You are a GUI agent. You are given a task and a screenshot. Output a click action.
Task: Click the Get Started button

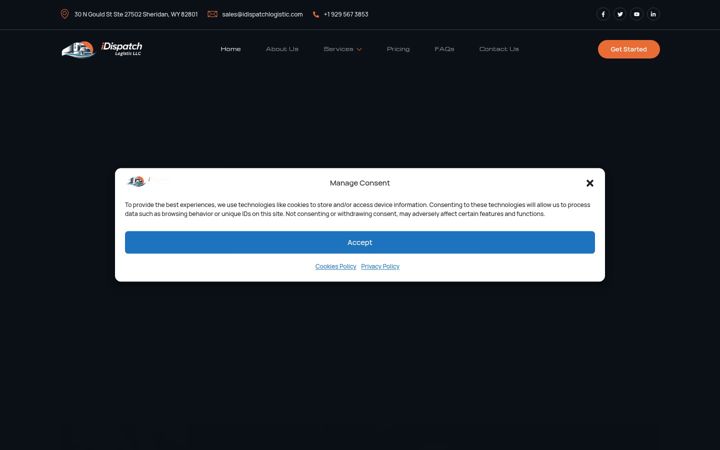point(629,49)
